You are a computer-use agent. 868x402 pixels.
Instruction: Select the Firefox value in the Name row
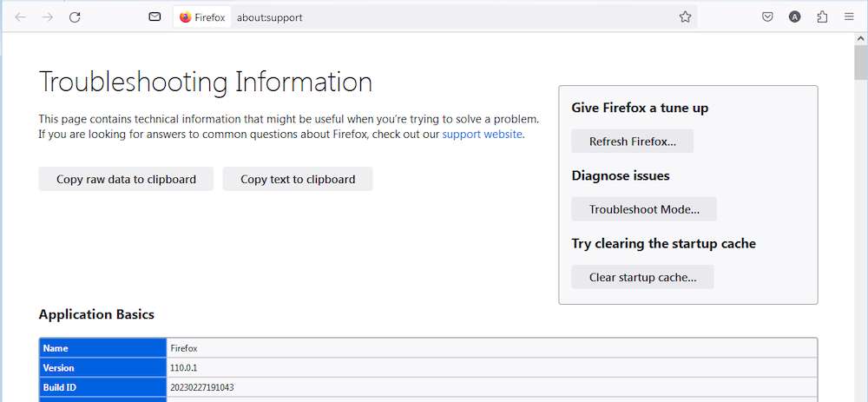coord(184,348)
